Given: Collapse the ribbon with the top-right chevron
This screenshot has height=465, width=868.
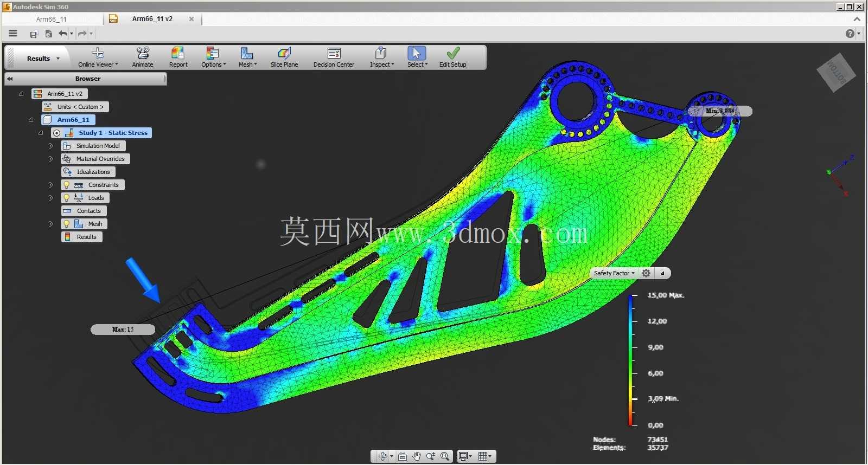Looking at the screenshot, I should 857,19.
